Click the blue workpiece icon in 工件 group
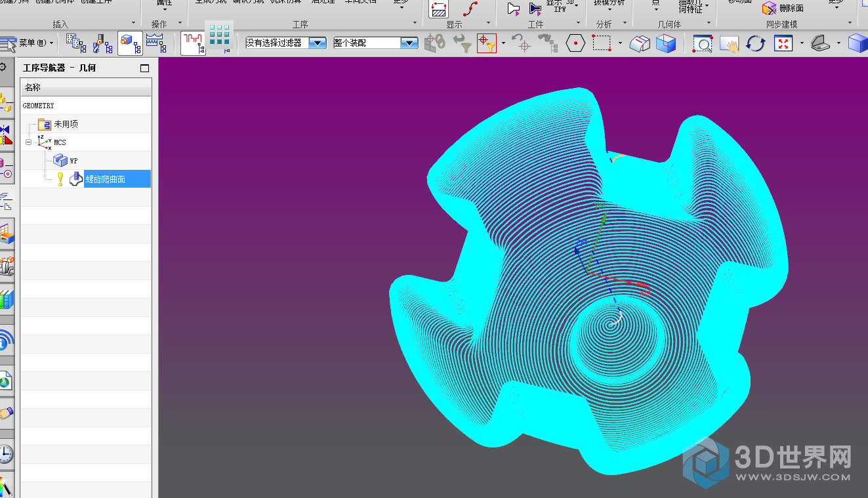Image resolution: width=868 pixels, height=498 pixels. (535, 9)
